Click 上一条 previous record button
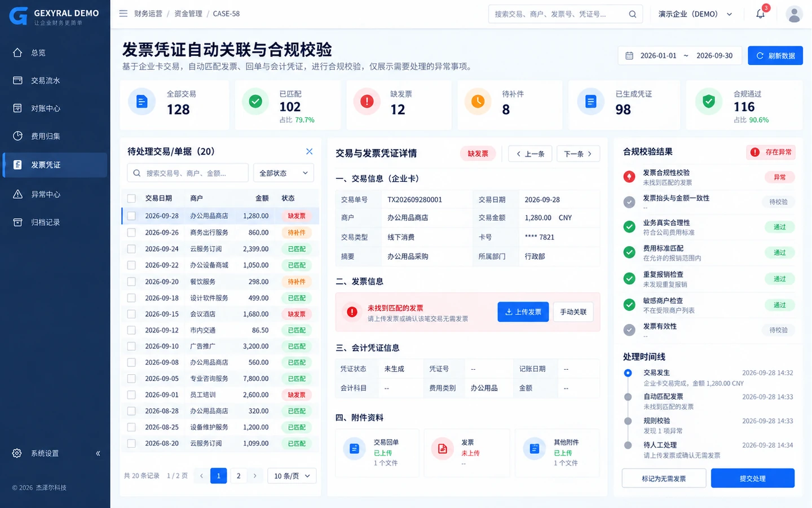 (530, 154)
